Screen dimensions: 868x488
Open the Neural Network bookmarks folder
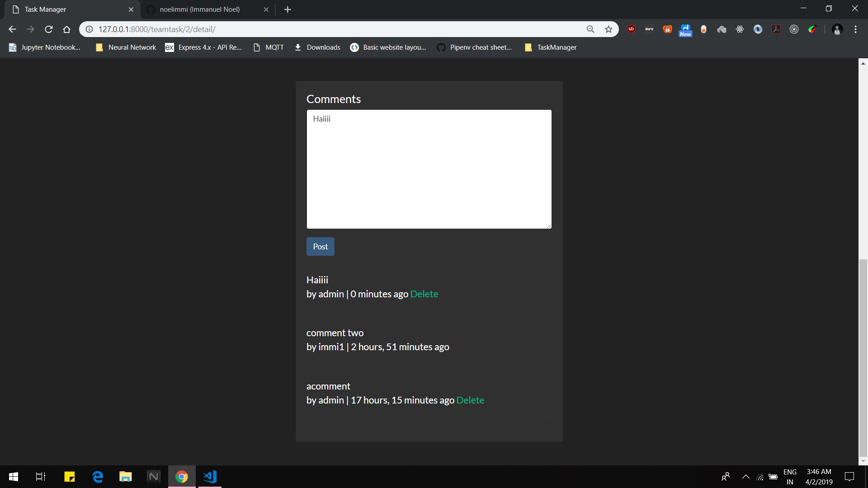pyautogui.click(x=126, y=47)
